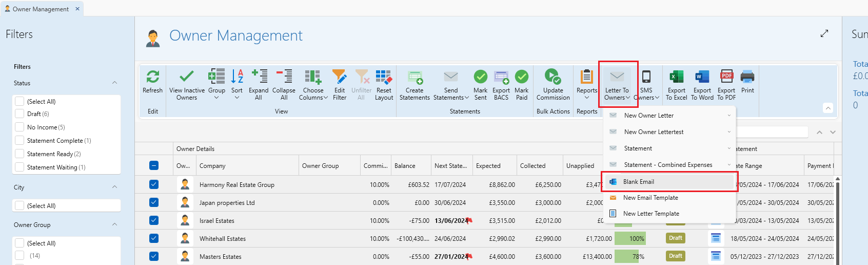Open the Group toolbar option
Viewport: 868px width, 265px height.
pos(216,85)
